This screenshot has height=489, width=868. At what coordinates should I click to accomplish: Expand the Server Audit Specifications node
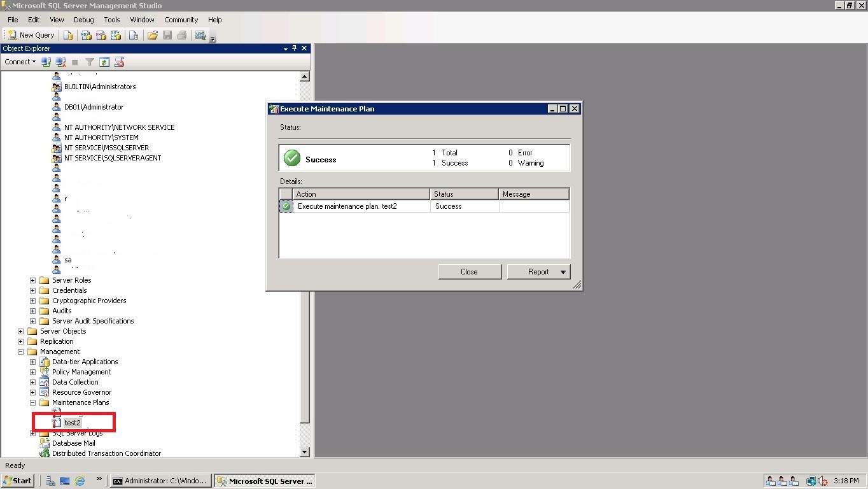point(32,321)
